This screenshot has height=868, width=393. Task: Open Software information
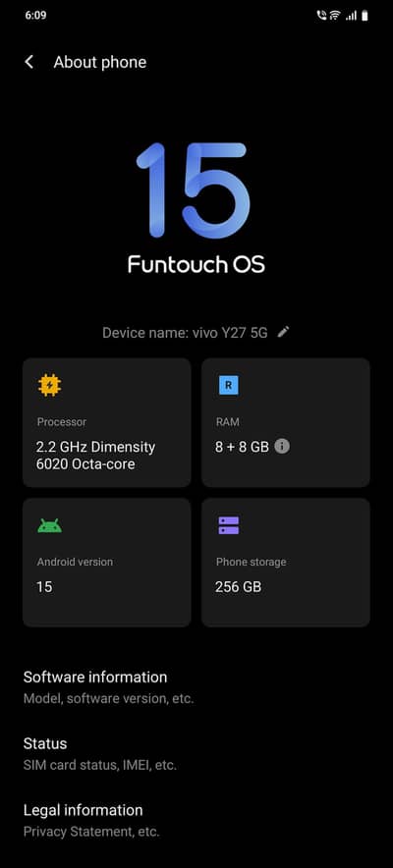tap(196, 687)
